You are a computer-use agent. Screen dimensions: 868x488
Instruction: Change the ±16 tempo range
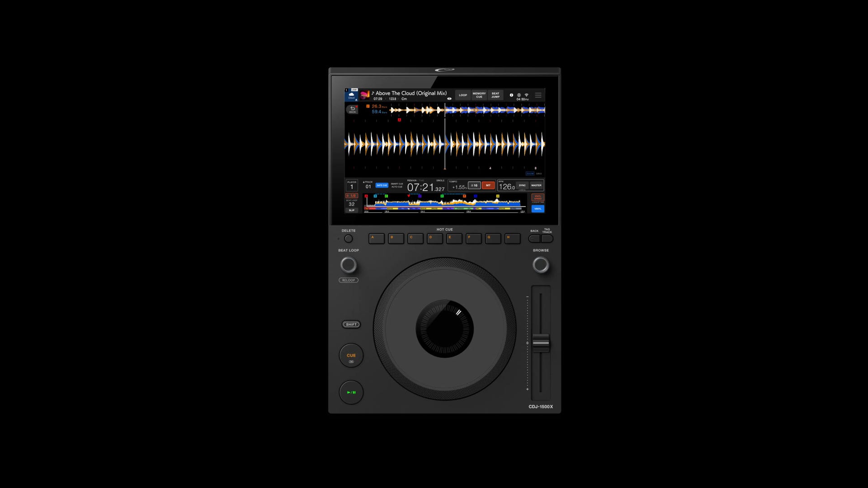click(x=474, y=185)
